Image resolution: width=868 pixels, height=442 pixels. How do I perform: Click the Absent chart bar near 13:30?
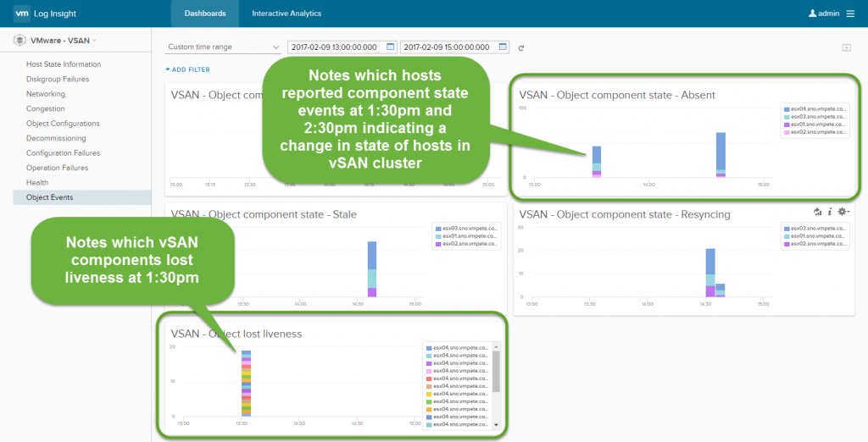596,162
